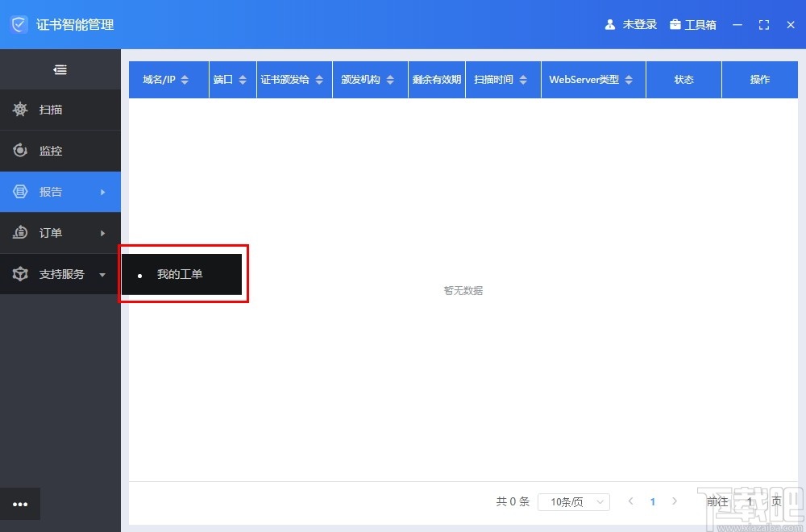Expand the 支持服务 submenu chevron

click(102, 273)
